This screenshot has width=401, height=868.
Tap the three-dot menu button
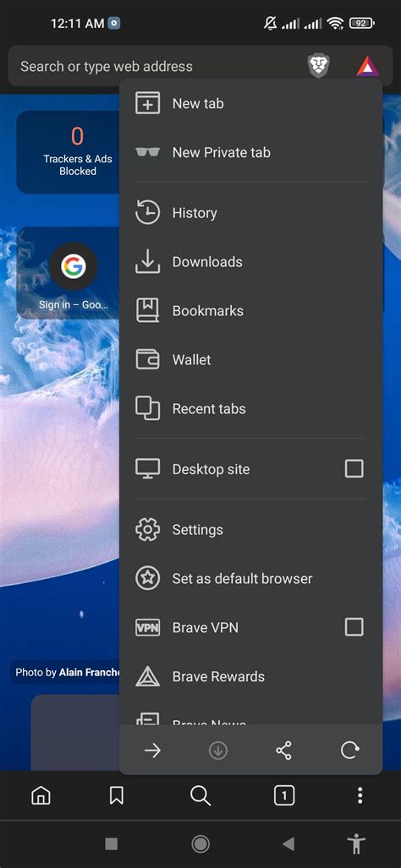click(x=360, y=795)
